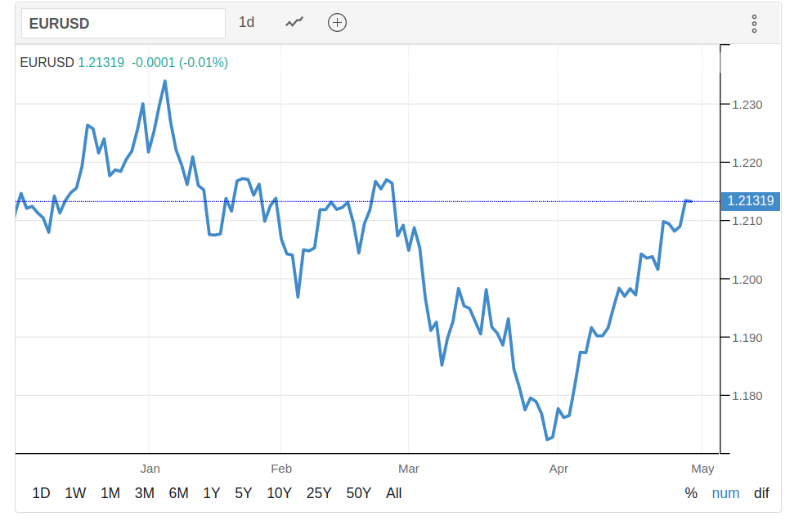Viewport: 812px width, 521px height.
Task: Toggle percent scale mode
Action: tap(691, 493)
